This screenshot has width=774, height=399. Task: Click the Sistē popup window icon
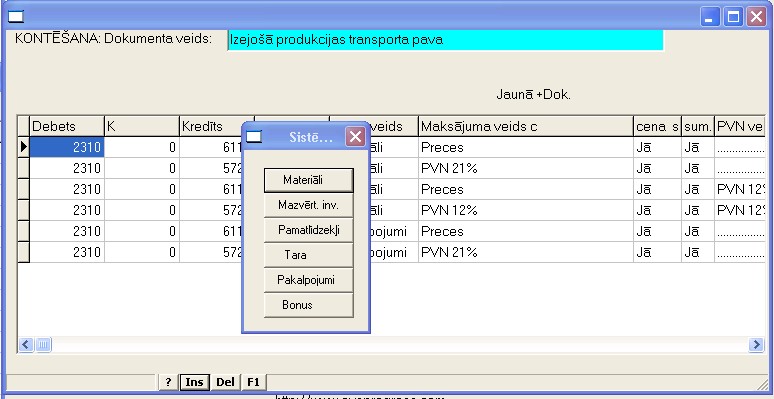(x=254, y=137)
